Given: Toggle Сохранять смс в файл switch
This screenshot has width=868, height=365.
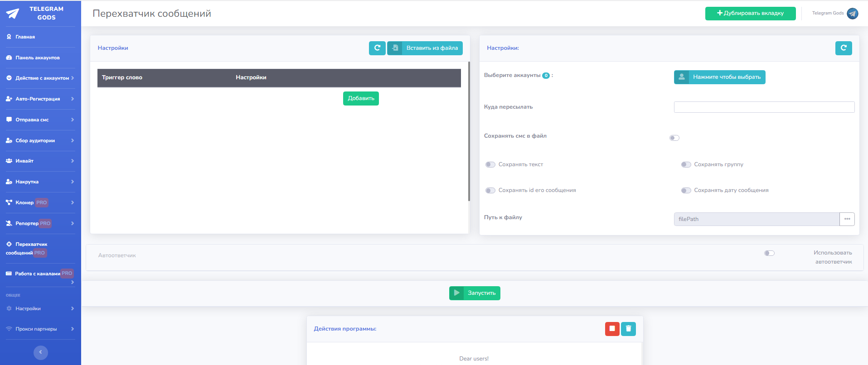Looking at the screenshot, I should 674,138.
